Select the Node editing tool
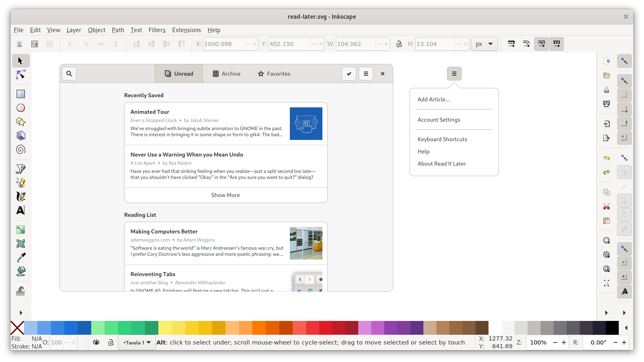Screen dimensions: 644x362 point(21,75)
